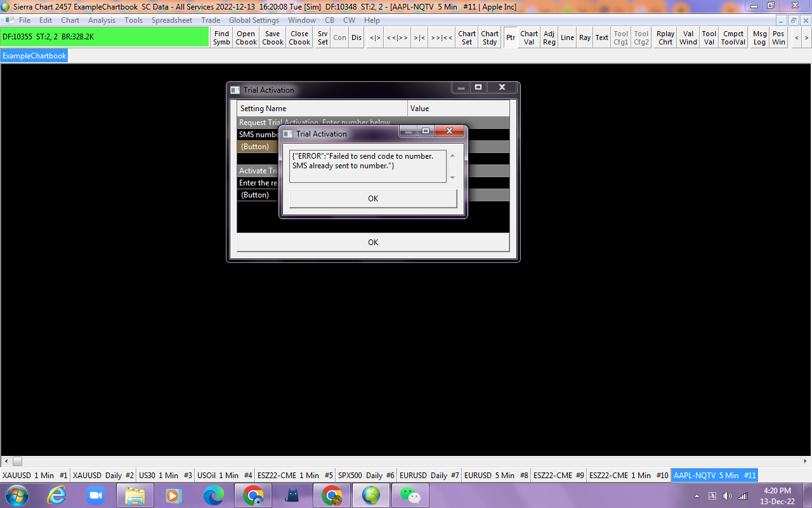This screenshot has width=812, height=508.
Task: Open Microsoft Edge from the taskbar
Action: [214, 495]
